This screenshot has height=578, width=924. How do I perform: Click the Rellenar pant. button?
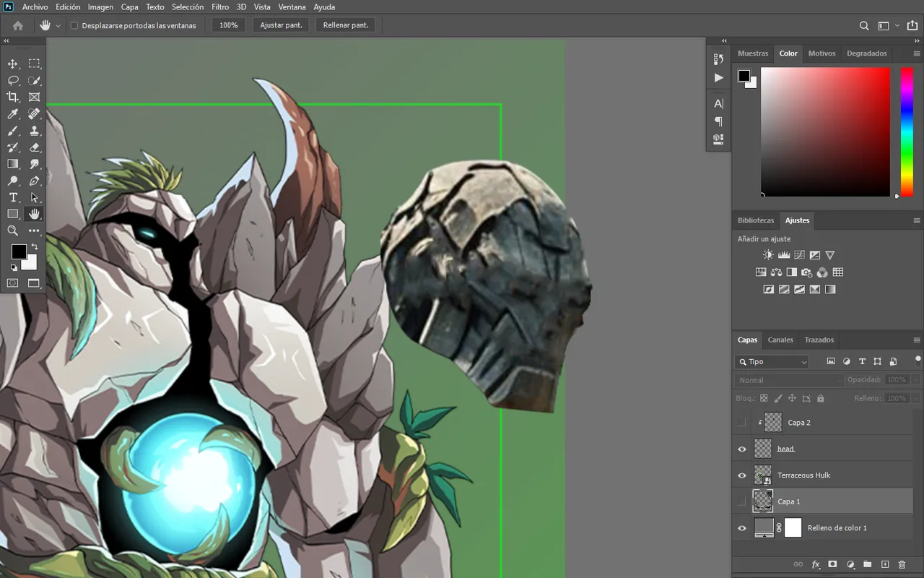tap(346, 25)
